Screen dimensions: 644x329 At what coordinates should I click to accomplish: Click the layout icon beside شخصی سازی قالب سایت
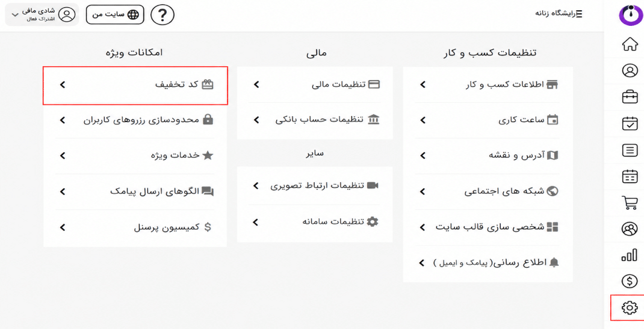pyautogui.click(x=553, y=227)
